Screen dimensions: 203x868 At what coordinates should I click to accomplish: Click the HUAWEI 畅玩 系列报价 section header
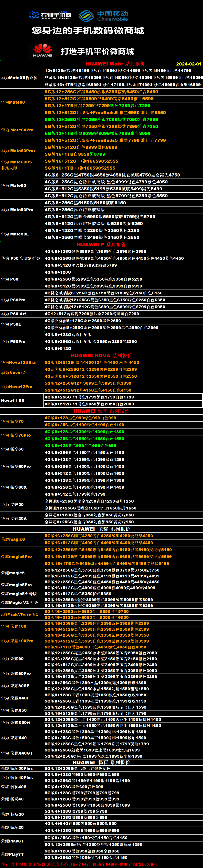[x=101, y=762]
